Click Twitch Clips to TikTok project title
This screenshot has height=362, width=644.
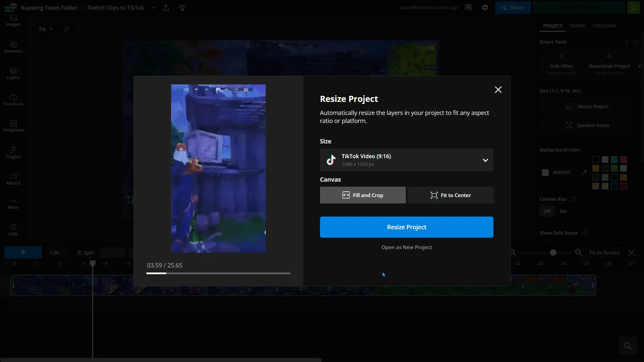click(116, 7)
